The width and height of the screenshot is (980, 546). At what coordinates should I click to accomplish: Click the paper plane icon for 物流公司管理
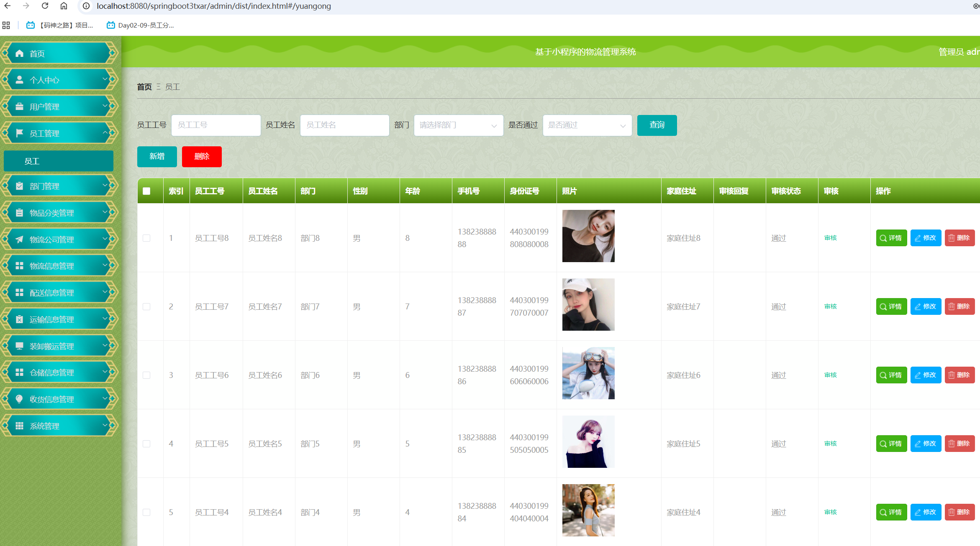[x=19, y=240]
